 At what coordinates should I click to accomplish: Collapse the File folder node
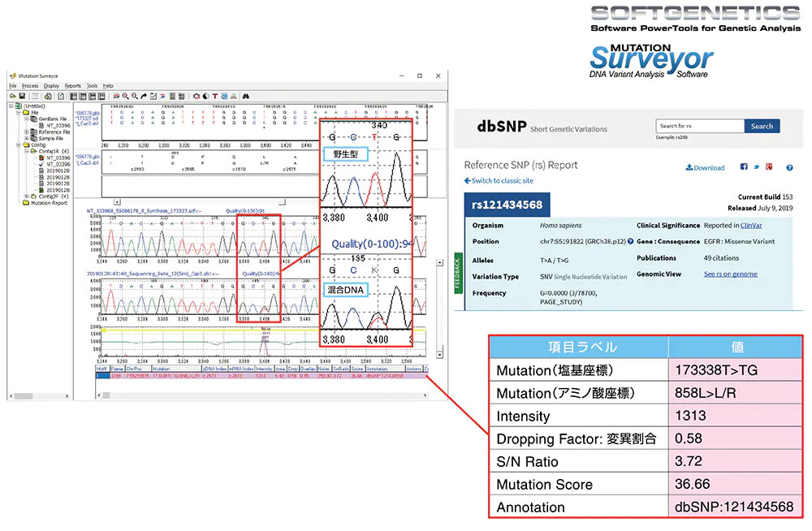tap(19, 112)
